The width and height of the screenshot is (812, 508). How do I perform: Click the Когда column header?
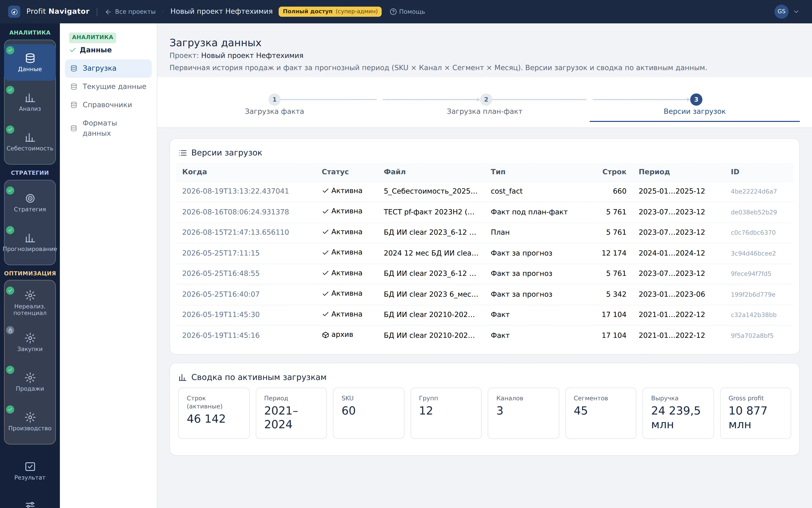coord(195,172)
